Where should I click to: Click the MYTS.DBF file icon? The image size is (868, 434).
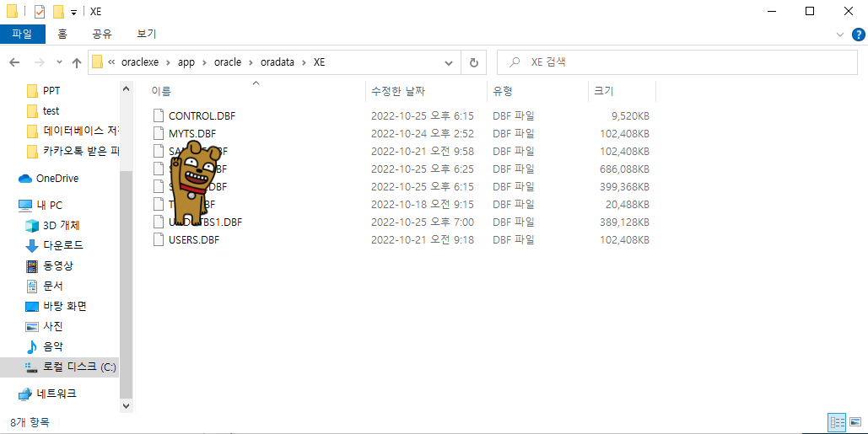pyautogui.click(x=159, y=134)
